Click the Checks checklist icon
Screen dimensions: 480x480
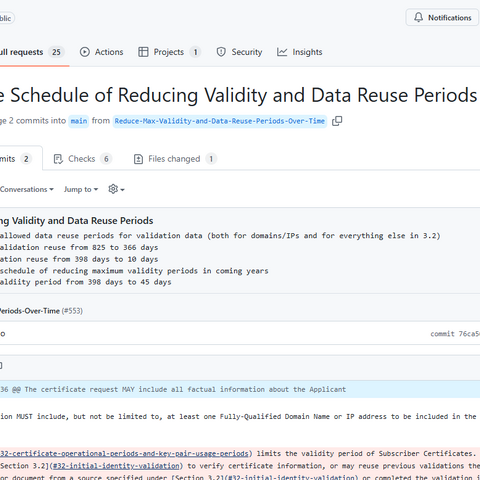tap(58, 159)
